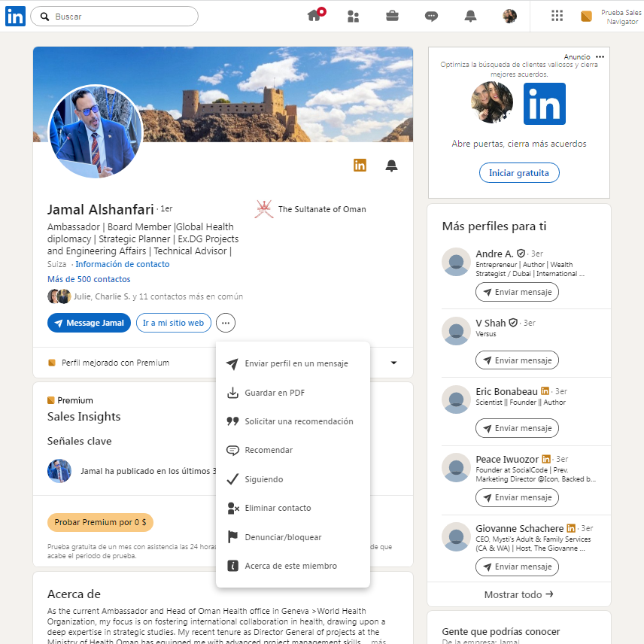Send message to Eric Bonabeau
The height and width of the screenshot is (644, 644).
pyautogui.click(x=517, y=428)
